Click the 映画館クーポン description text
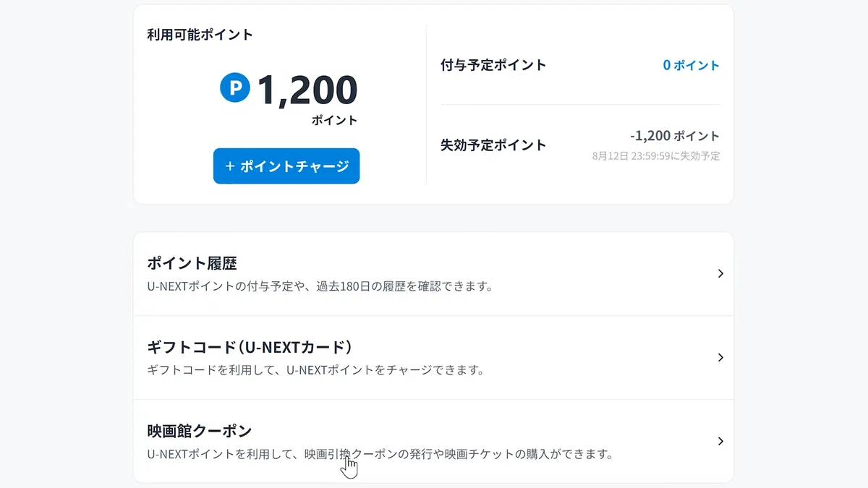 [x=380, y=455]
